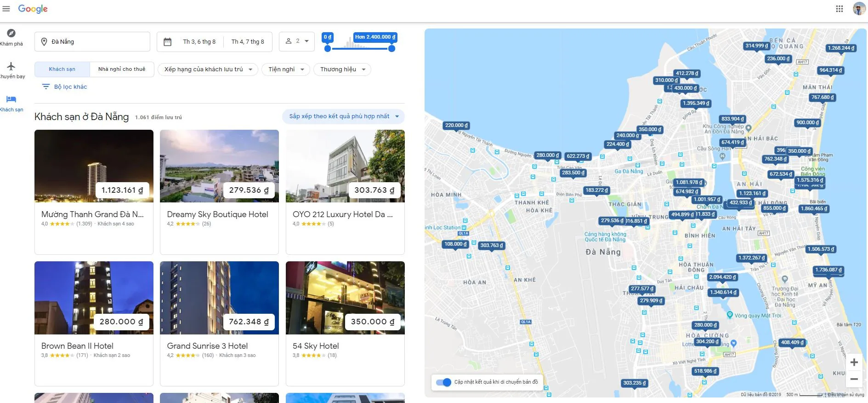Select the 1.268.244 ₫ map price pin

point(841,48)
